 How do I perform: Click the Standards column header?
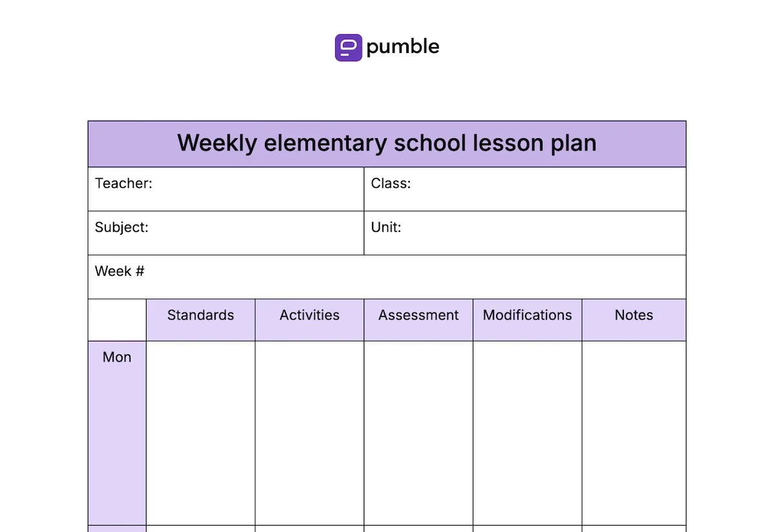tap(201, 316)
